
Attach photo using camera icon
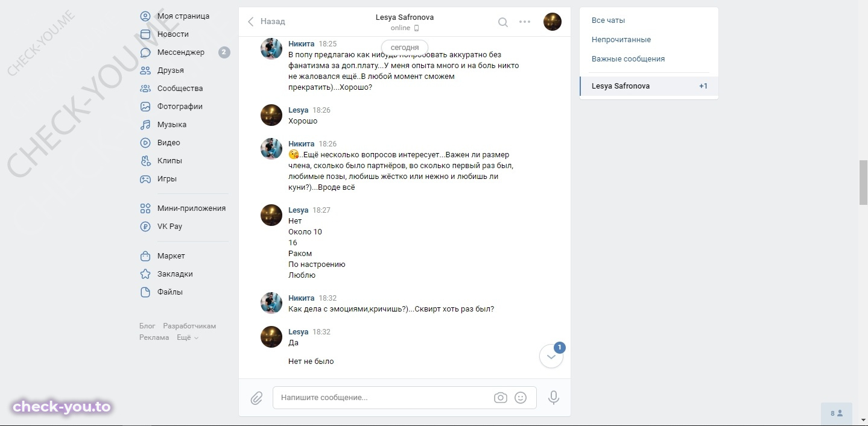click(500, 398)
